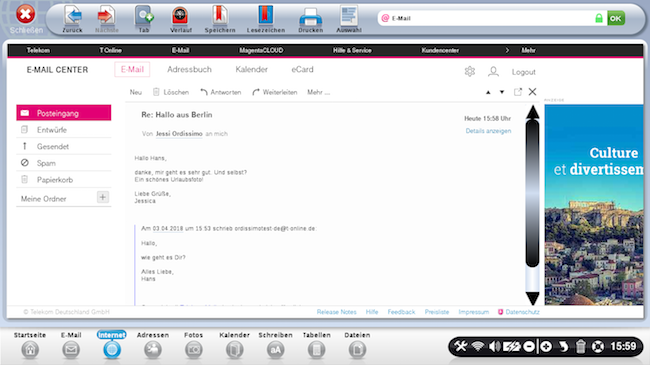
Task: Expand the Mehr arrow in black bar
Action: (507, 50)
